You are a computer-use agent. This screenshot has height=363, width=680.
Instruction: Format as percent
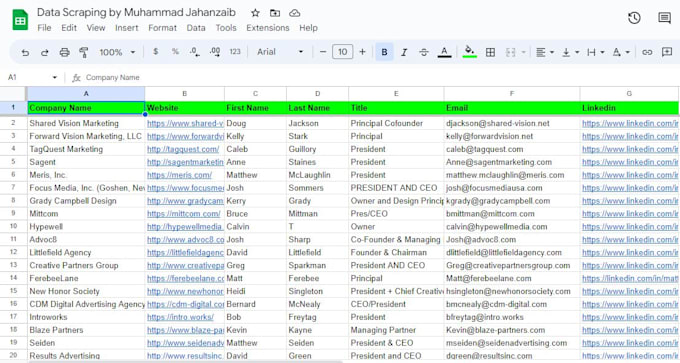pyautogui.click(x=175, y=52)
